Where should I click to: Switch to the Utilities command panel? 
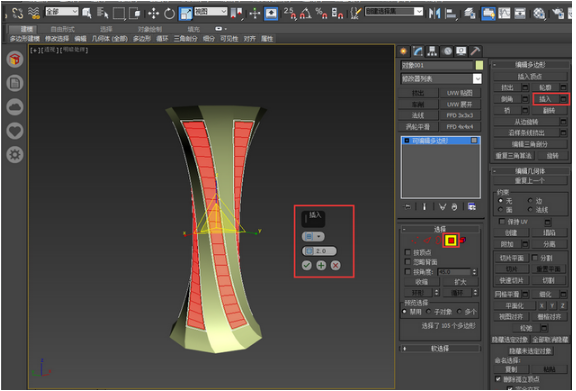click(x=475, y=51)
